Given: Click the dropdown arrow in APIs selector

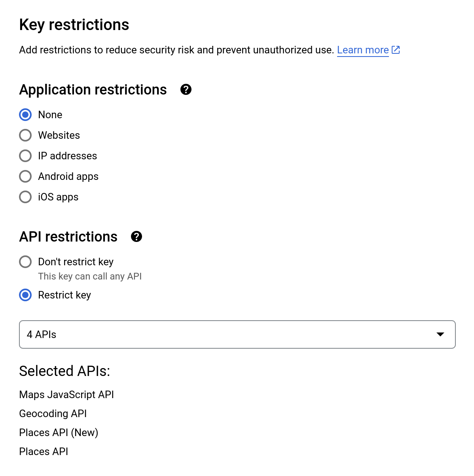Looking at the screenshot, I should point(440,334).
